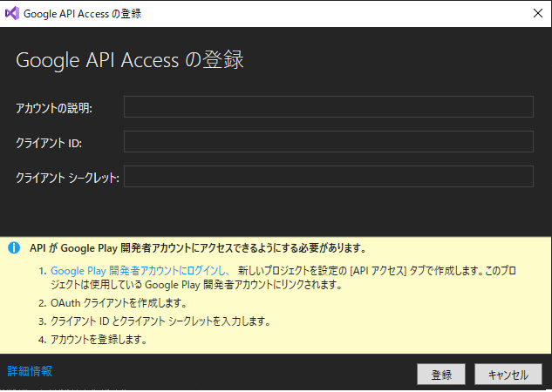Select the クライアント シークレット input field
This screenshot has height=392, width=552.
tap(329, 177)
